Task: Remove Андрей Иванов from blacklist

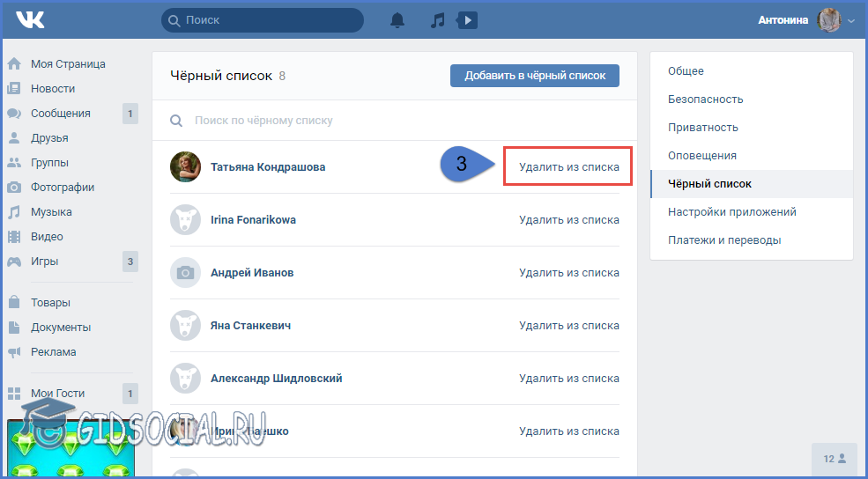Action: [569, 273]
